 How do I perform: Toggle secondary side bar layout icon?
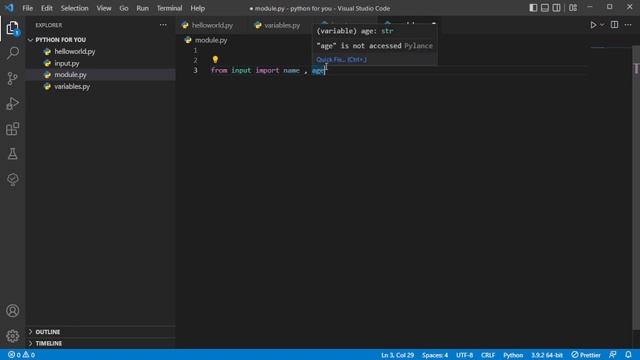point(556,8)
